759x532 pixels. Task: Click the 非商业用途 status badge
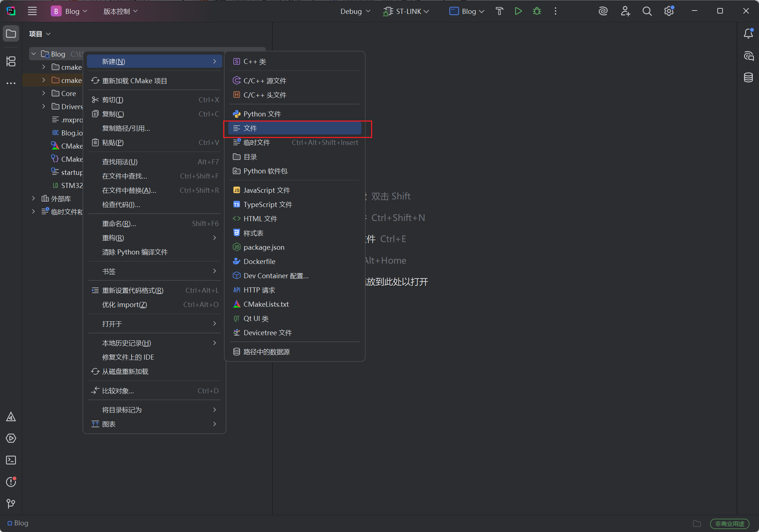[x=729, y=524]
